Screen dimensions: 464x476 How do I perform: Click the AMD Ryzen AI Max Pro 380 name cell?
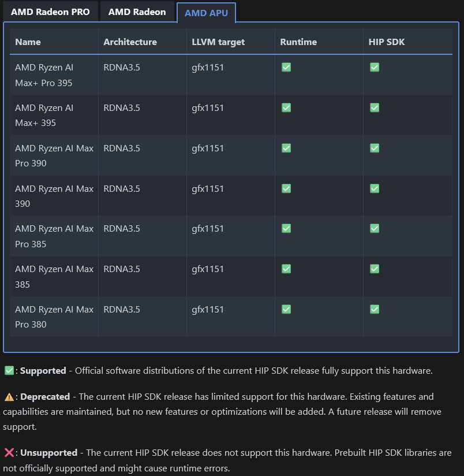[x=54, y=317]
